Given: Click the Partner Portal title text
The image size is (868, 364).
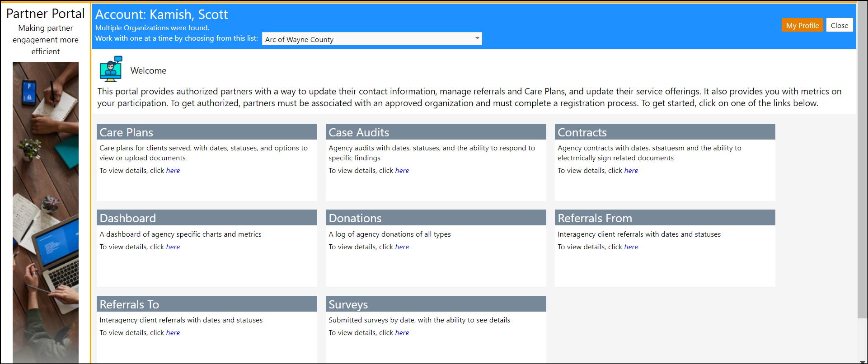Looking at the screenshot, I should pyautogui.click(x=46, y=14).
